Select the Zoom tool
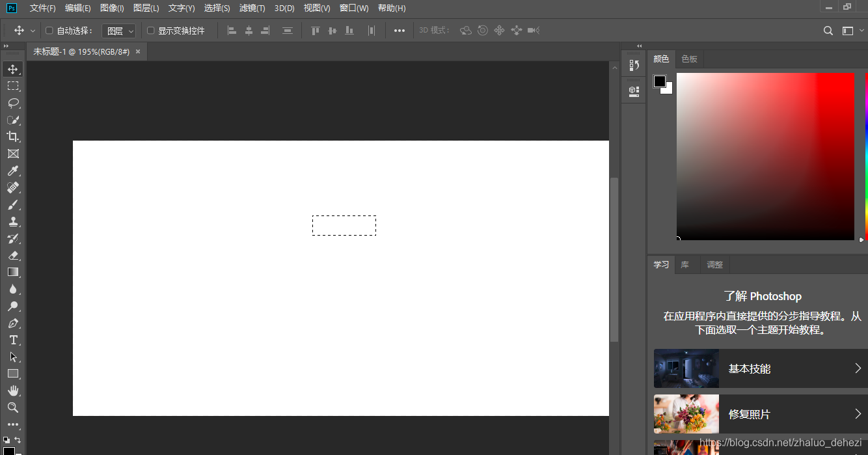The width and height of the screenshot is (868, 455). (x=13, y=407)
